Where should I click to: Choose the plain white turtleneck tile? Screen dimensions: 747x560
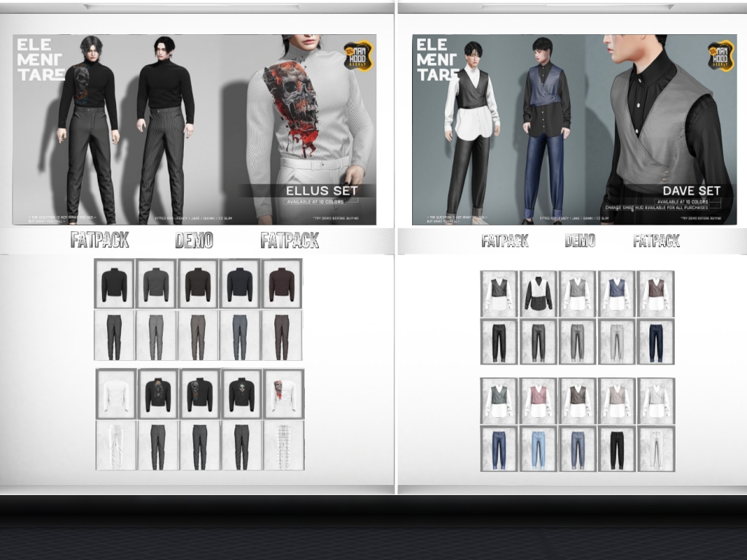[116, 394]
